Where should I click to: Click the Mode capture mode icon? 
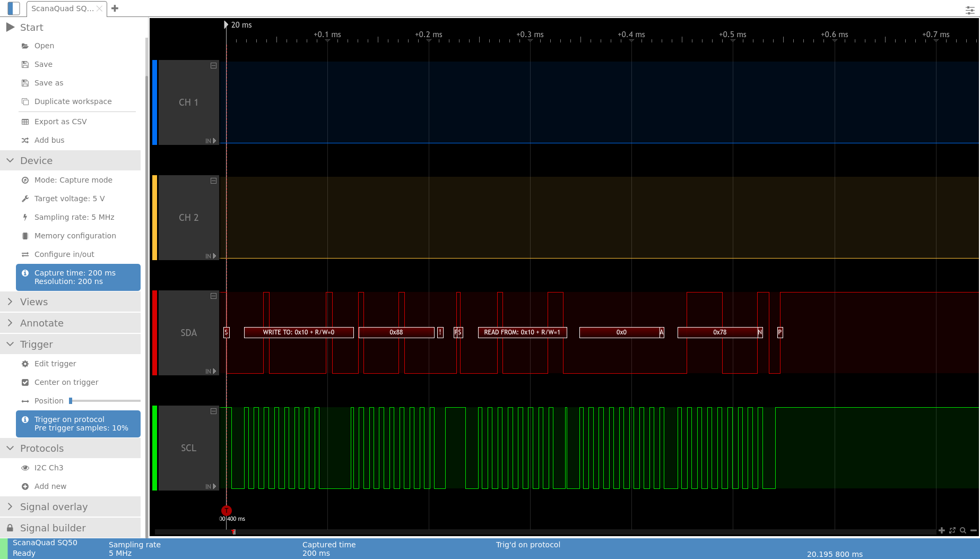click(x=25, y=180)
